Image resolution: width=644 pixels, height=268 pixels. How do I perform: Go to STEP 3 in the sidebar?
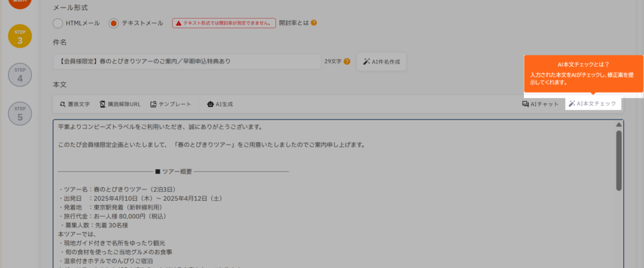(x=19, y=36)
